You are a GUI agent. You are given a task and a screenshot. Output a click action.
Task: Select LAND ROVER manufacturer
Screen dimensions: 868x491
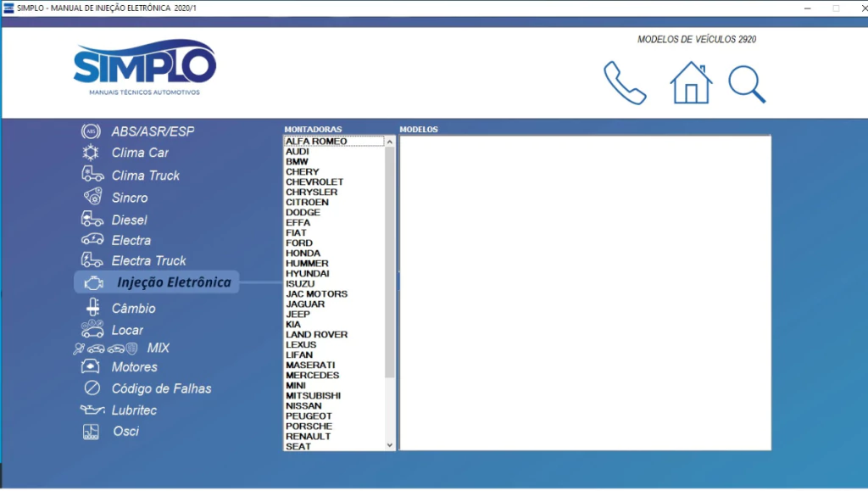point(334,334)
